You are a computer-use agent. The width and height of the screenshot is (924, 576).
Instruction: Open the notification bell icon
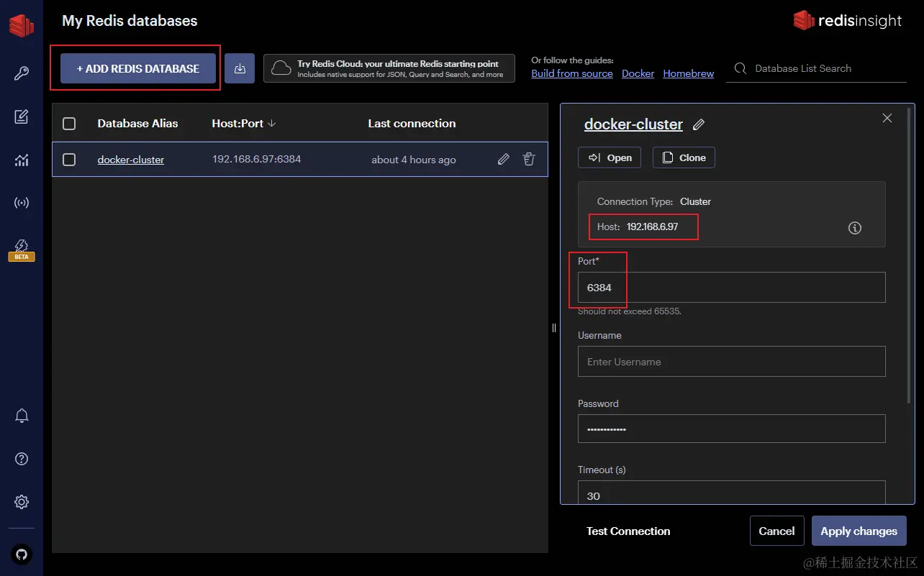click(22, 416)
